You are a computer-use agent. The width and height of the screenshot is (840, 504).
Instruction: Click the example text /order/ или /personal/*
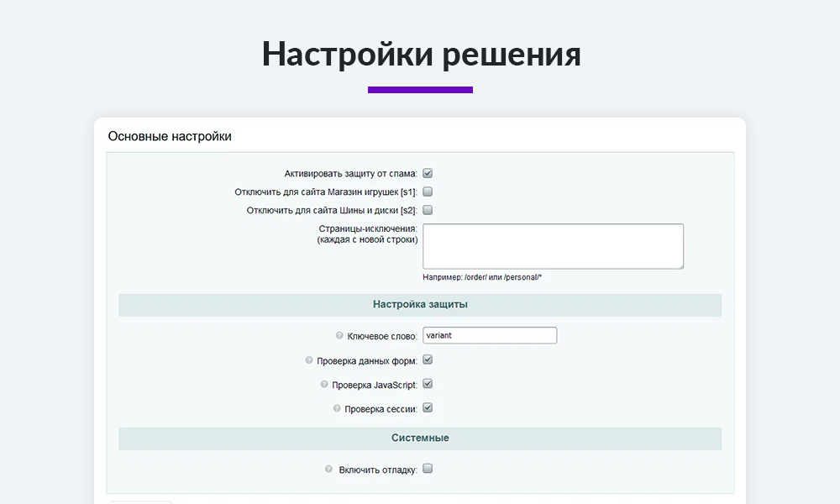pos(485,275)
